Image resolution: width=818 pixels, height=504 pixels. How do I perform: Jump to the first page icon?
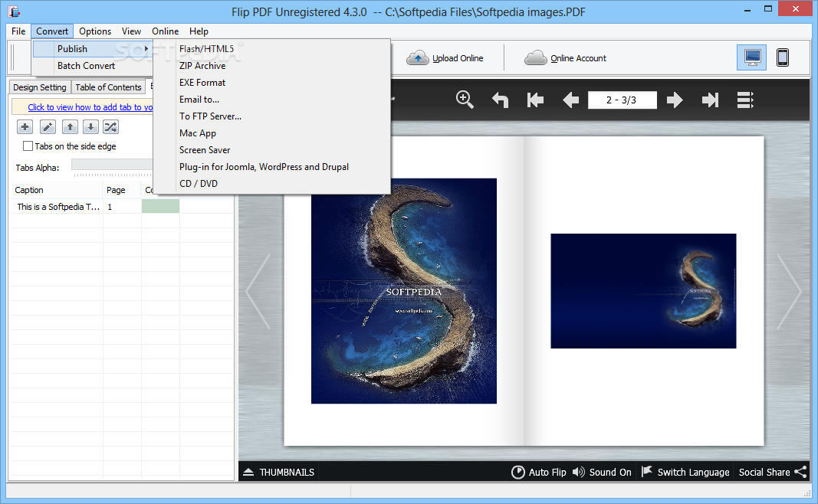tap(535, 100)
